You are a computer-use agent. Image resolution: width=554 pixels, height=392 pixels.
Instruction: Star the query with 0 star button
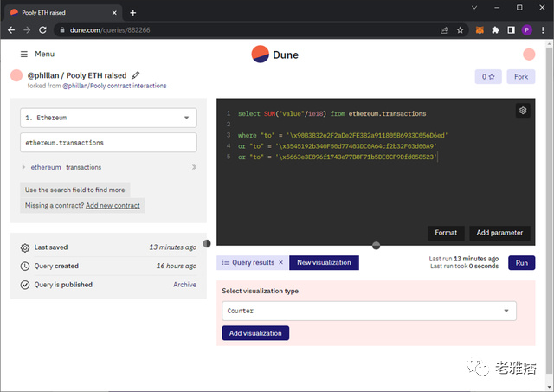[488, 77]
